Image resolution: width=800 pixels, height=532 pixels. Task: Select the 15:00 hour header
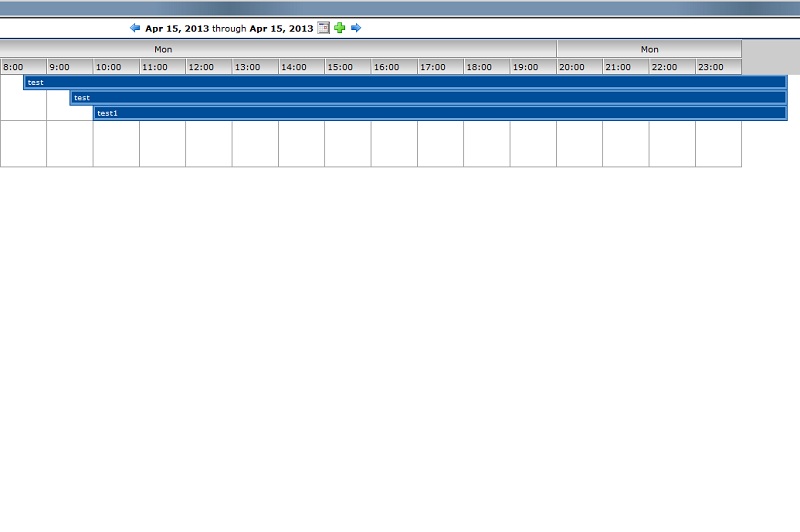click(x=347, y=67)
